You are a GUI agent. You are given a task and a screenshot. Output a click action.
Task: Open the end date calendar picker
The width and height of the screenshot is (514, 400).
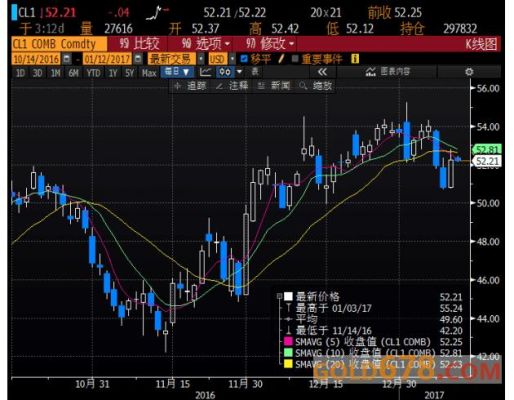(x=137, y=59)
